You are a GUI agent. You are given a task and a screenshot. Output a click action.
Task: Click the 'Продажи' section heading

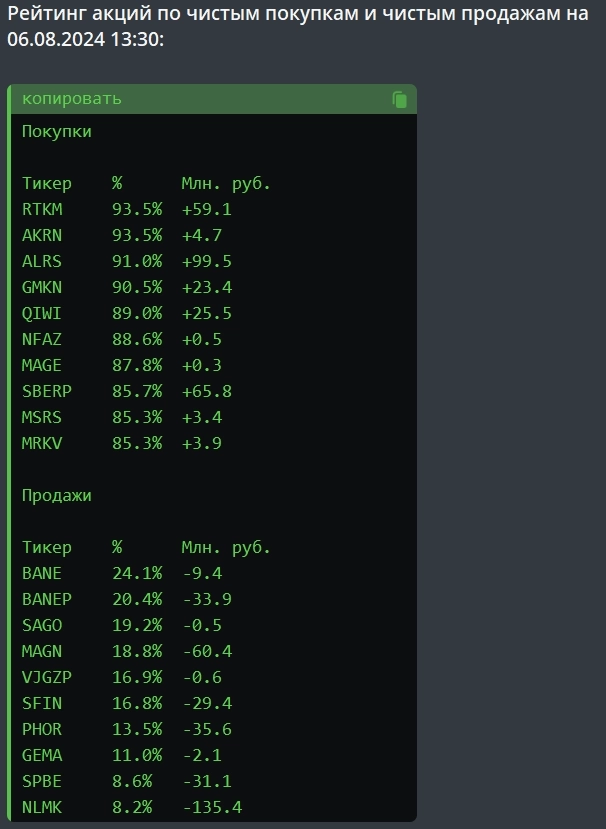pyautogui.click(x=57, y=496)
